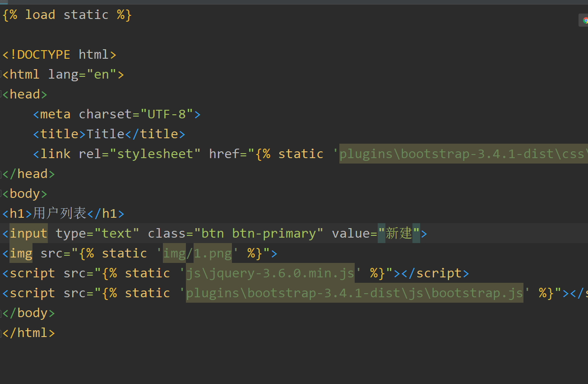Click the closing </script> after jquery
Screen dimensions: 588x384
(435, 273)
